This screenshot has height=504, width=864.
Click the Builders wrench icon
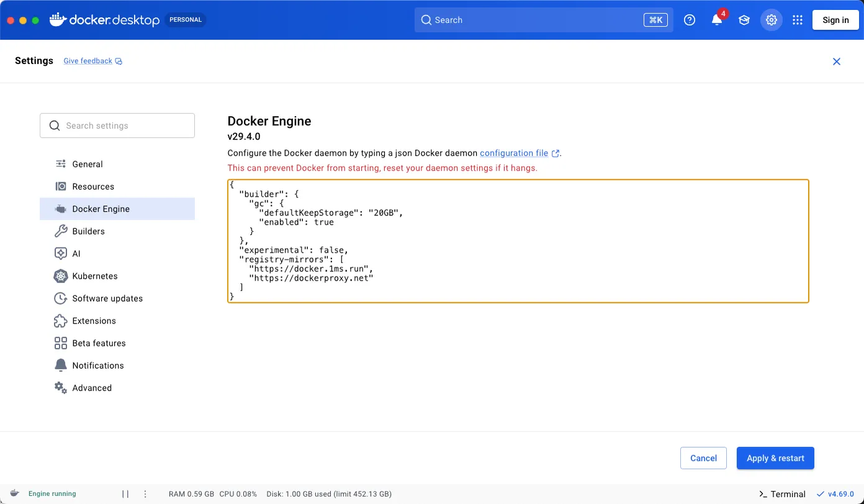point(61,231)
